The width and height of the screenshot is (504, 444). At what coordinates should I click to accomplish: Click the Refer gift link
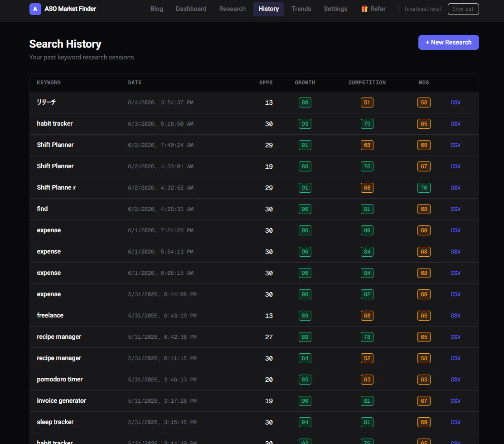pos(373,9)
